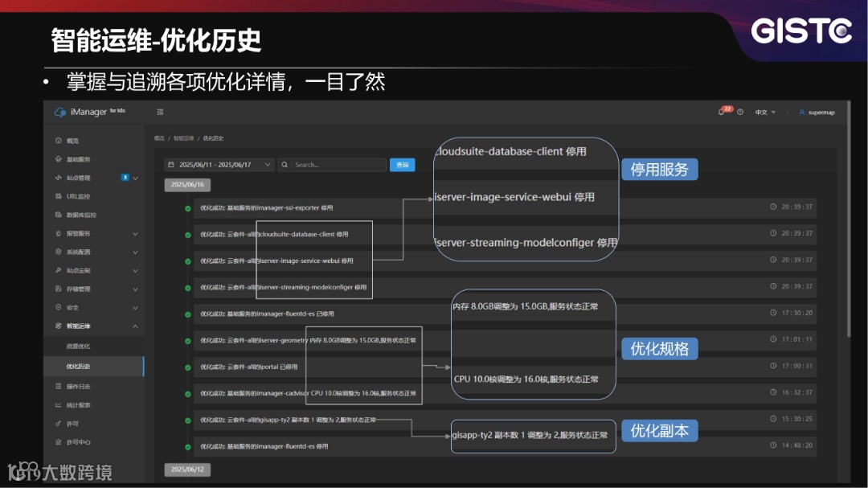Expand the 报警服务 submenu chevron
This screenshot has width=868, height=488.
pos(135,234)
